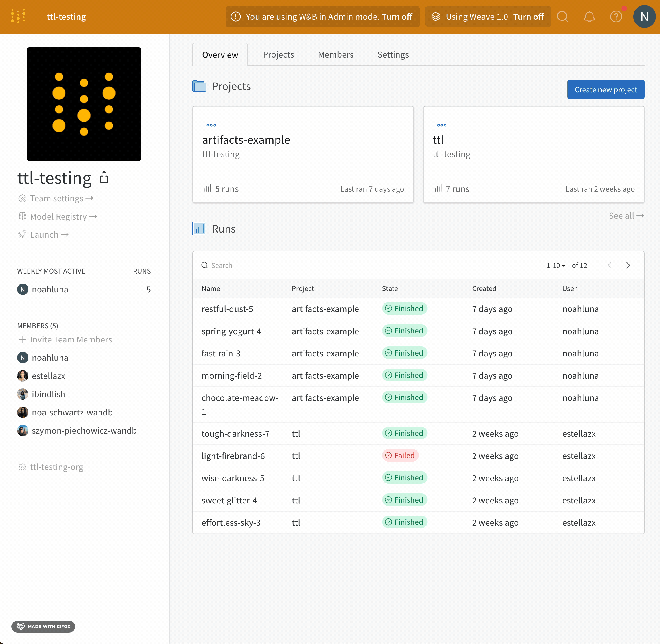This screenshot has width=660, height=644.
Task: Turn off Weave 1.0
Action: tap(528, 16)
